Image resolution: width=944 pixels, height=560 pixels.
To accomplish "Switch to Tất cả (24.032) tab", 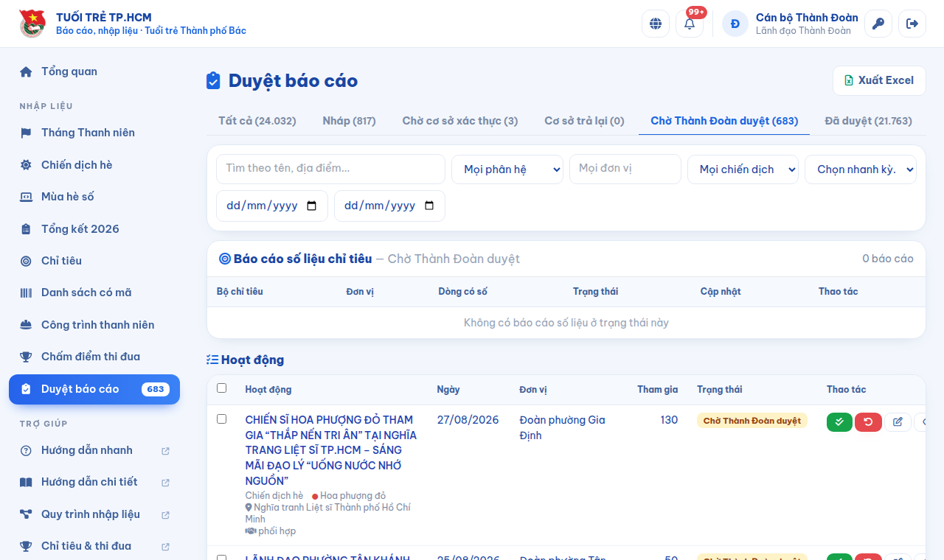I will coord(257,121).
